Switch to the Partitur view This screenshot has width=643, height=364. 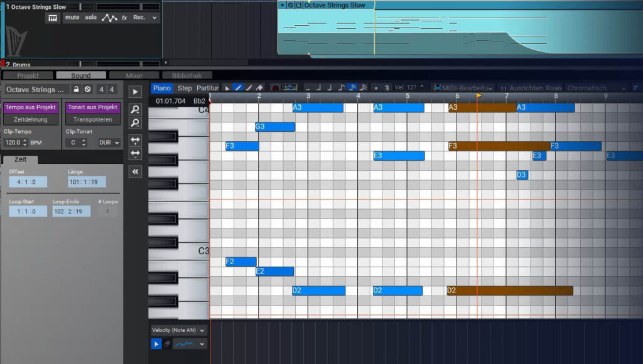pyautogui.click(x=207, y=88)
